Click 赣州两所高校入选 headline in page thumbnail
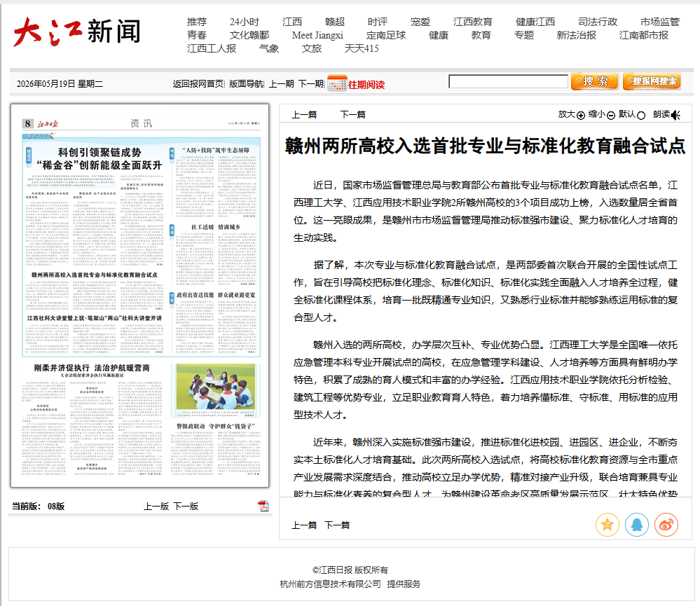The width and height of the screenshot is (700, 606). point(94,275)
